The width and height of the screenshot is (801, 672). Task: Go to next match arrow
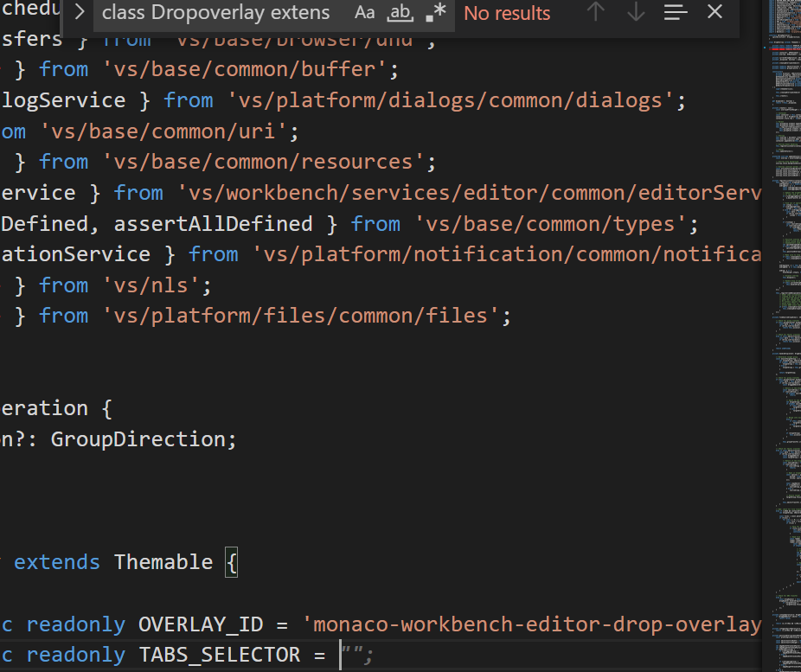[x=636, y=12]
